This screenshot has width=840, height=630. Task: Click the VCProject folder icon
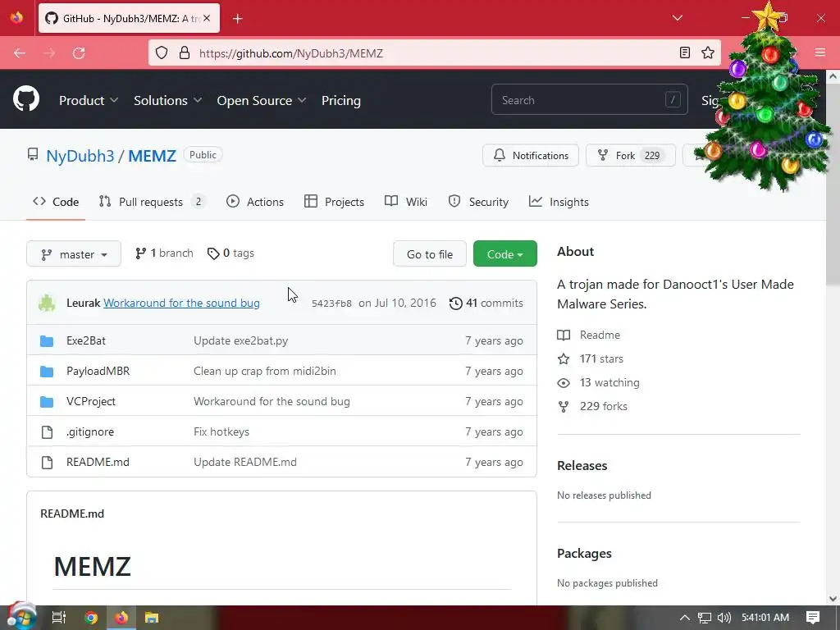[x=47, y=401]
